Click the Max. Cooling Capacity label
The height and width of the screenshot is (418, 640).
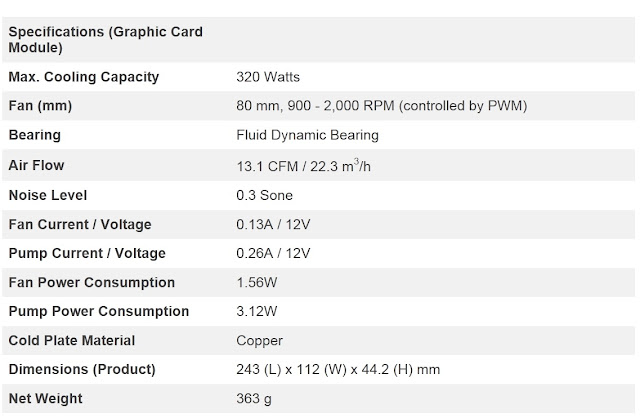tap(83, 76)
